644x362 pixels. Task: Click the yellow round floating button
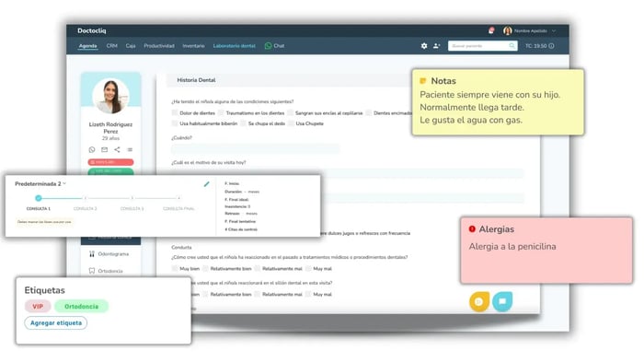(x=479, y=301)
